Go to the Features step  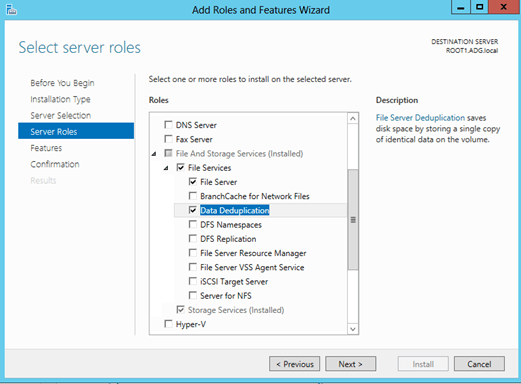pyautogui.click(x=46, y=148)
